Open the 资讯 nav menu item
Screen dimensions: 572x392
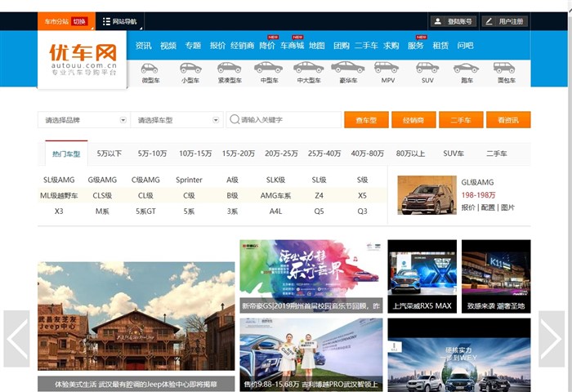(143, 46)
